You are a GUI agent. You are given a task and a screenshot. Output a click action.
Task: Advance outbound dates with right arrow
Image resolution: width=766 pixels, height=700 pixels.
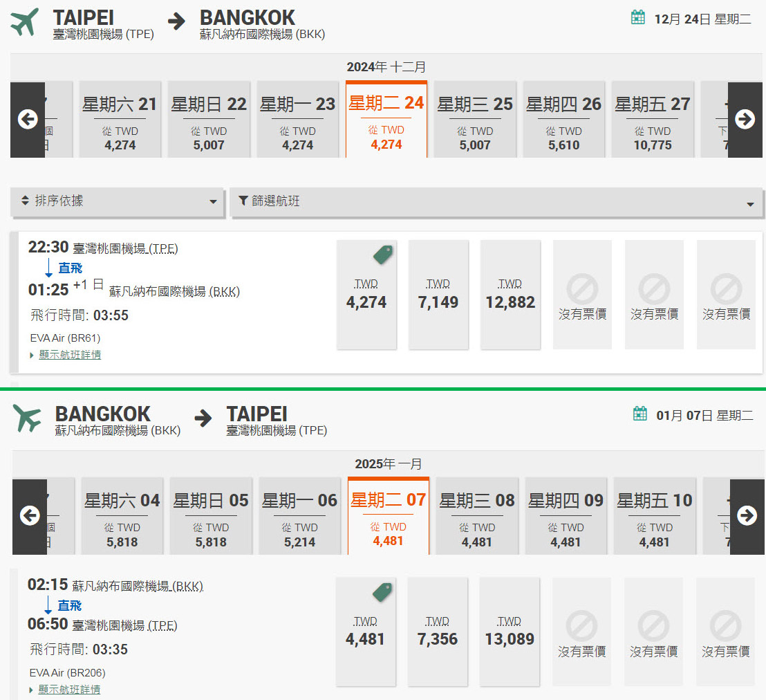tap(745, 119)
